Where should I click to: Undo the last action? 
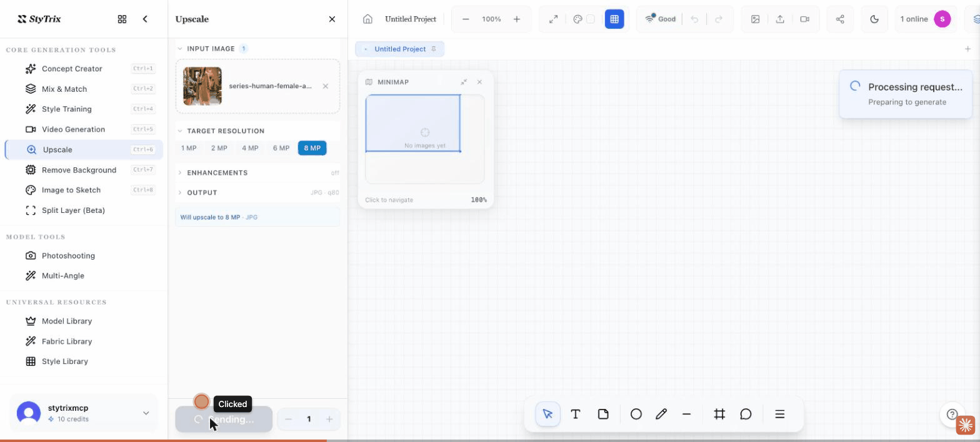pos(694,19)
